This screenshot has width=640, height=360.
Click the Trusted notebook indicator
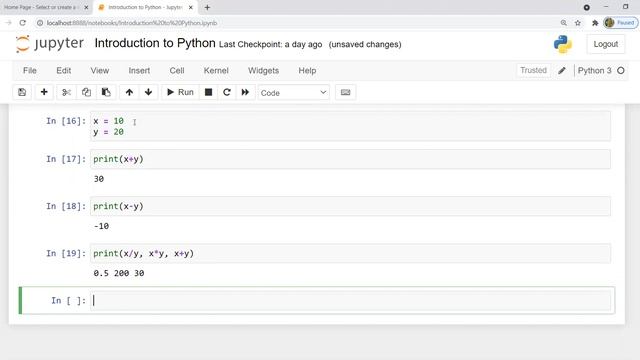[x=533, y=70]
